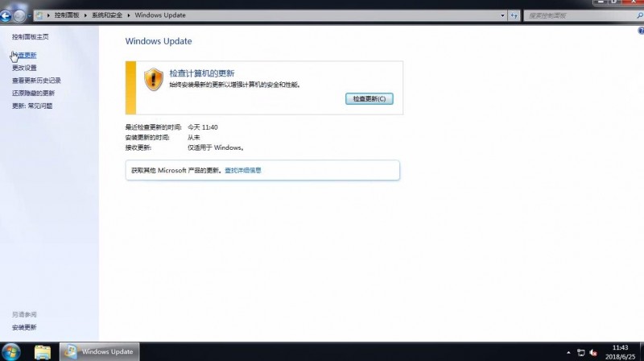
Task: Open the help question mark icon
Action: point(641,31)
